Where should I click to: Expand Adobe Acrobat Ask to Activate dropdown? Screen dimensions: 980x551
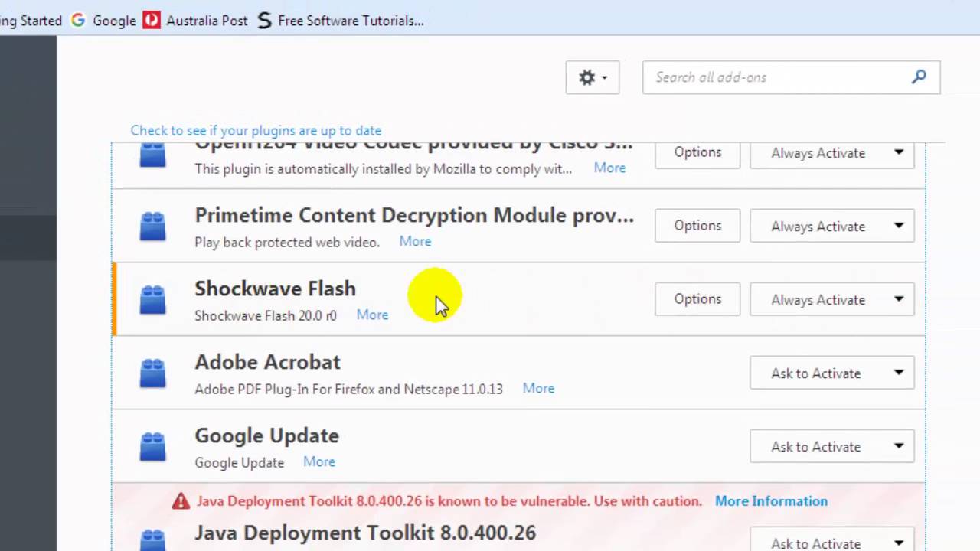(x=832, y=373)
